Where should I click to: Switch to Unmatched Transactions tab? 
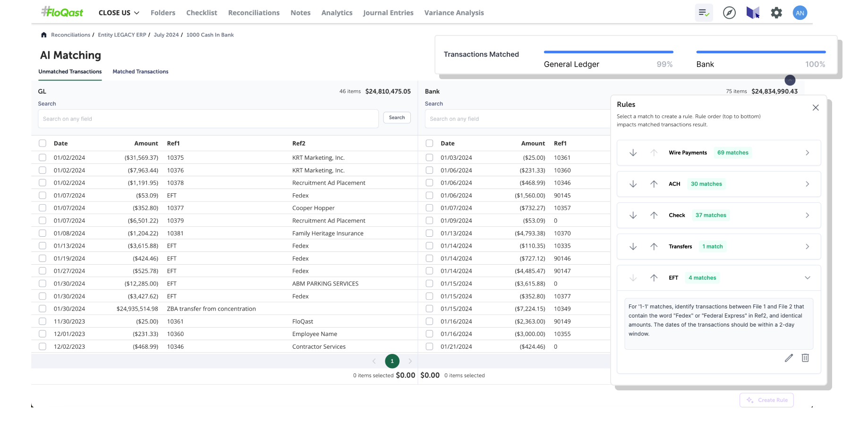click(70, 72)
